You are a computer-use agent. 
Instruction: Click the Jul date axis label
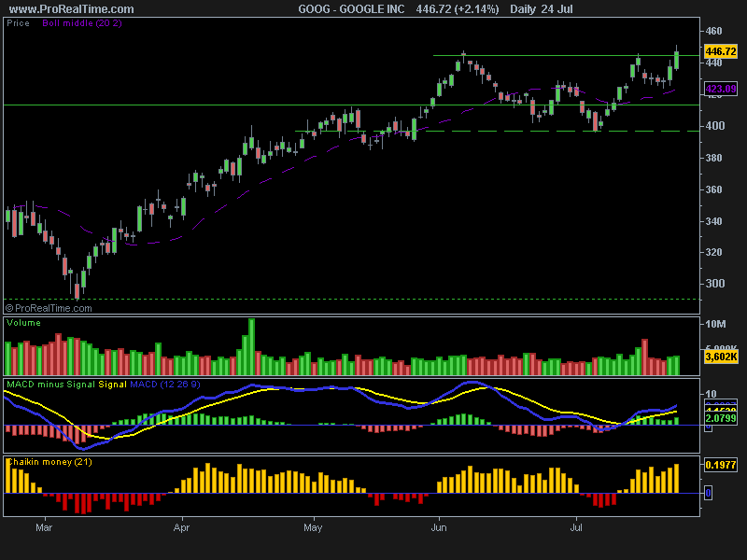click(576, 527)
